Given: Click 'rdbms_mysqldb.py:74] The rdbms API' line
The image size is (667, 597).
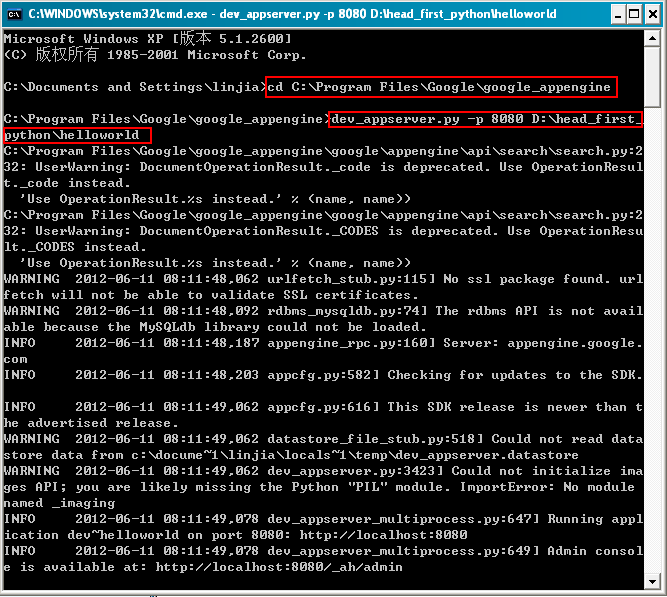Looking at the screenshot, I should tap(323, 311).
